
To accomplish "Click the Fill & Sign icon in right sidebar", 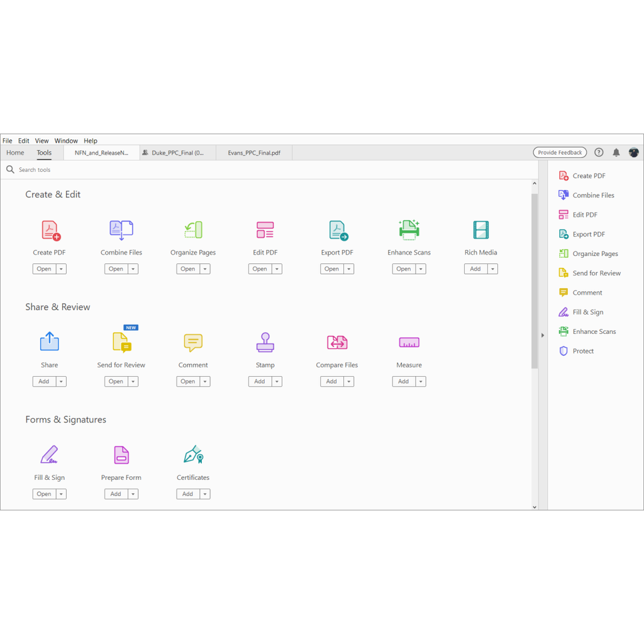I will click(565, 312).
